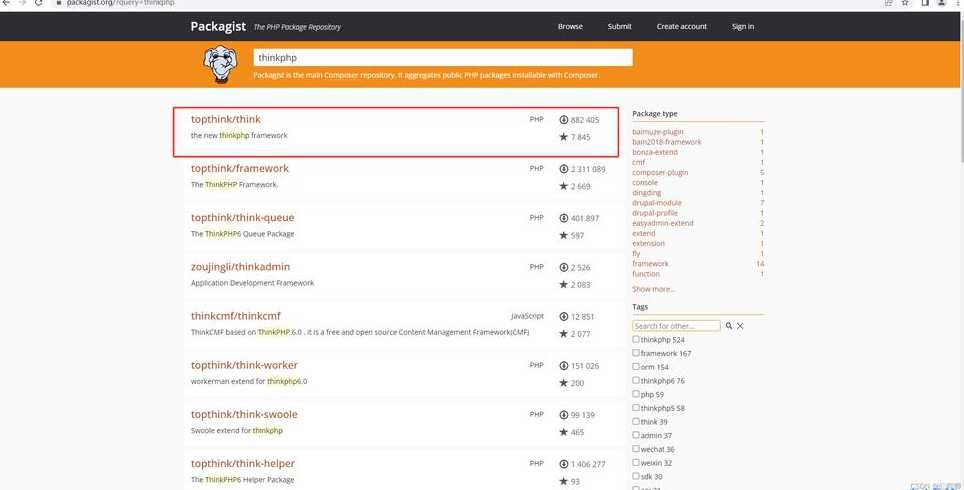Click the download icon for topthink/think-queue
The height and width of the screenshot is (490, 964).
tap(563, 218)
